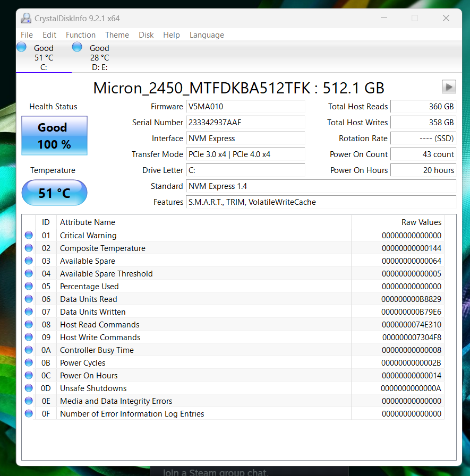Click status orb for Available Spare Threshold row
Screen dimensions: 470x476
(29, 273)
